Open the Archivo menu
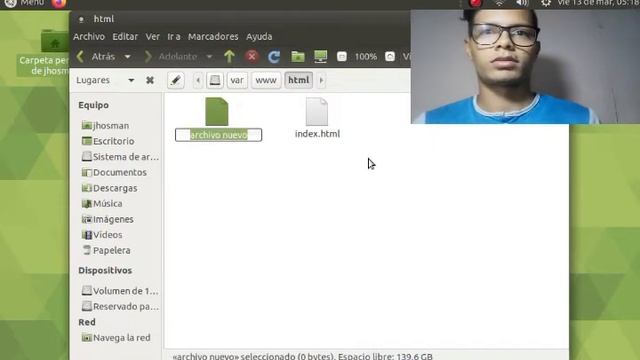 pos(89,37)
